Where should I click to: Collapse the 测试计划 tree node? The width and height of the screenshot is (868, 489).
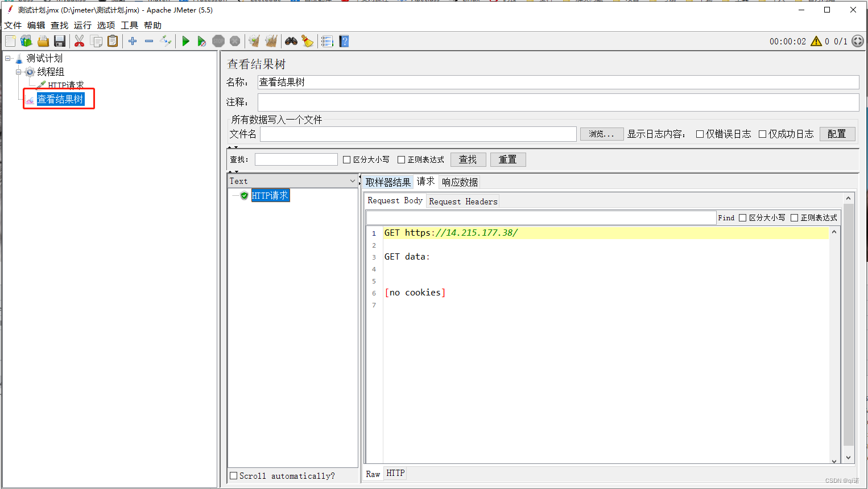[x=8, y=58]
